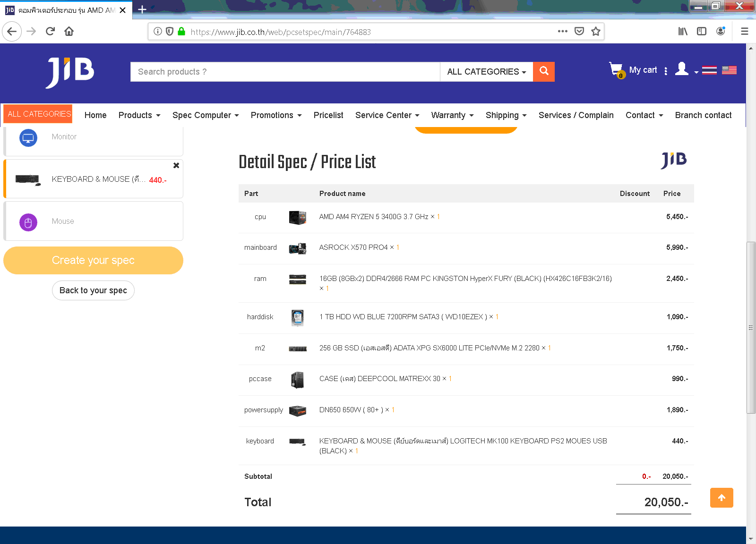Image resolution: width=756 pixels, height=544 pixels.
Task: Go to Home in navigation
Action: coord(95,115)
